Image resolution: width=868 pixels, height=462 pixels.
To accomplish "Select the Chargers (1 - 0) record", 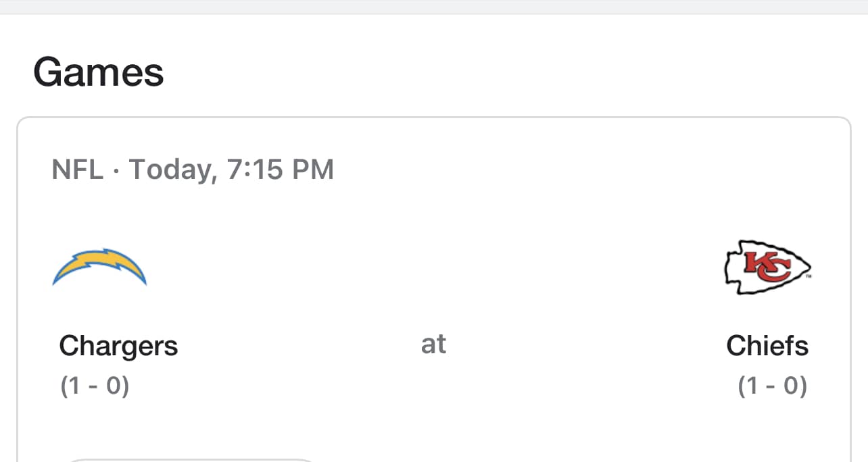I will click(x=95, y=386).
